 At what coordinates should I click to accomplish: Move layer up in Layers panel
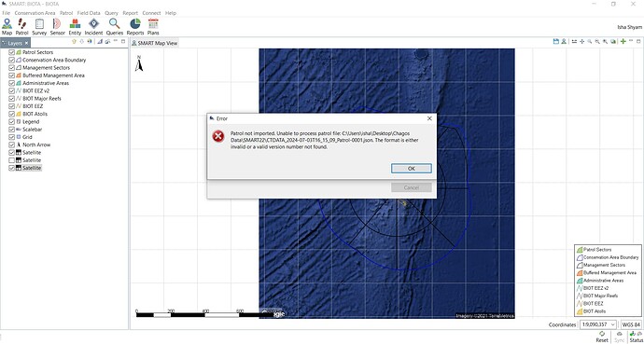[x=74, y=41]
